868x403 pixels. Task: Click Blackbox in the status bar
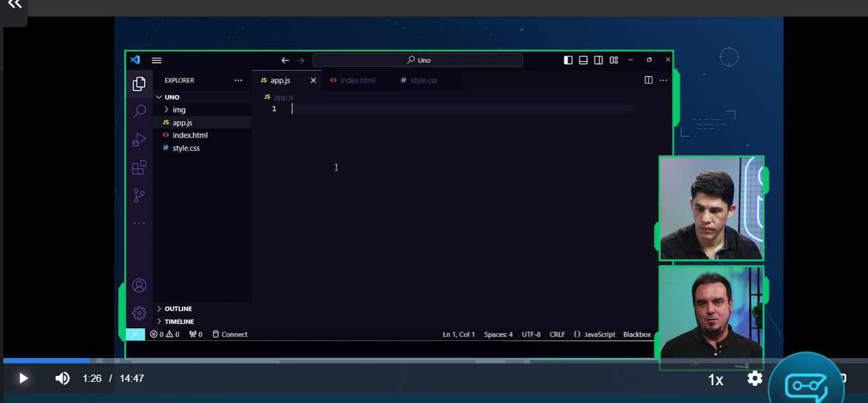[x=637, y=334]
